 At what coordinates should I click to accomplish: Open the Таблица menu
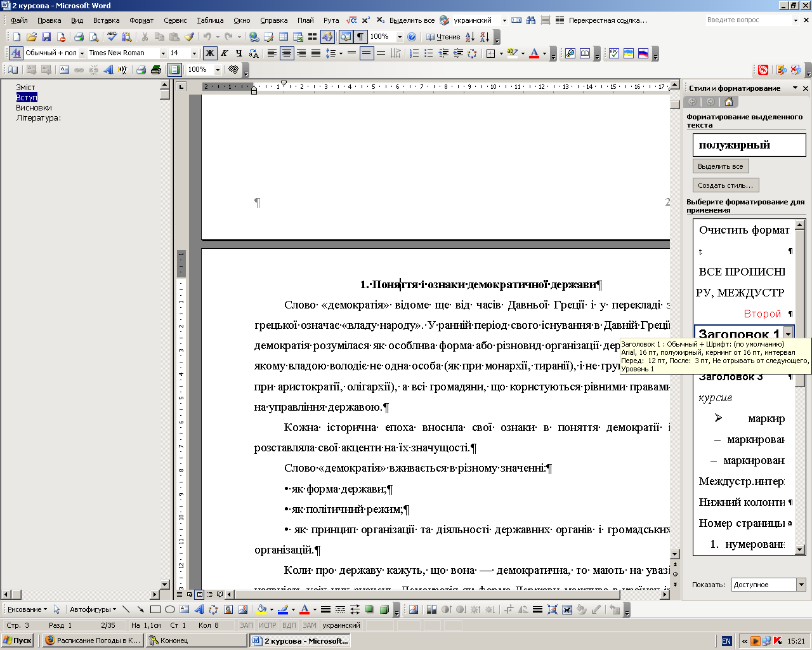click(x=210, y=20)
